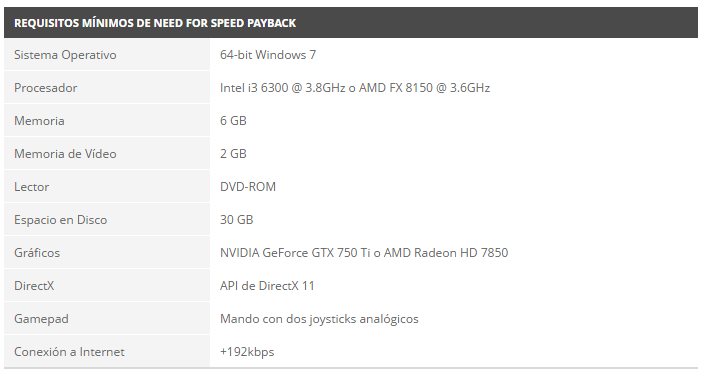This screenshot has height=377, width=711.
Task: Click the +192kbps connection value
Action: pyautogui.click(x=247, y=352)
